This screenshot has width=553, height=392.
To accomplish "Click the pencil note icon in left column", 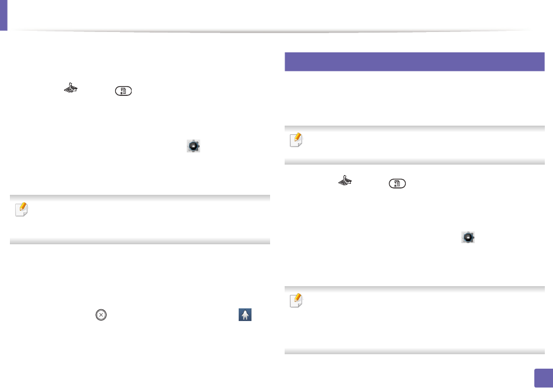I will pos(22,209).
